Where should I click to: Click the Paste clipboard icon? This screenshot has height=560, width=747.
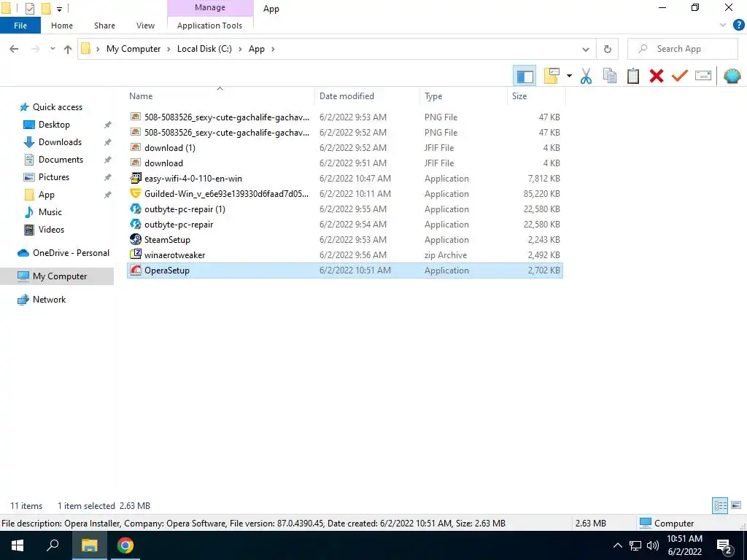(x=633, y=76)
